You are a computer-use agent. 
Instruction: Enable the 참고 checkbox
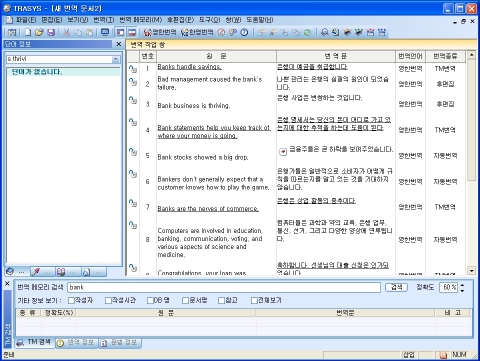pyautogui.click(x=221, y=300)
